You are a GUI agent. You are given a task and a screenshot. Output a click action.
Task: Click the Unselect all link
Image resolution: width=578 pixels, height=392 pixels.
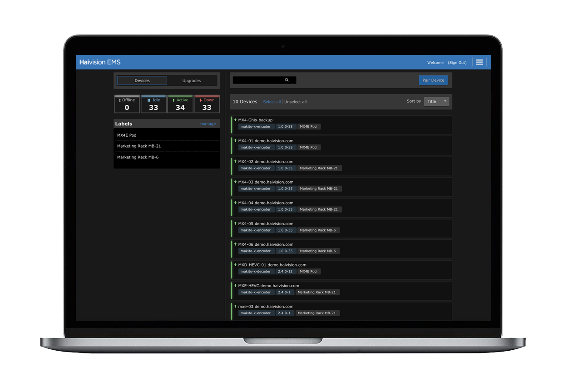point(295,102)
